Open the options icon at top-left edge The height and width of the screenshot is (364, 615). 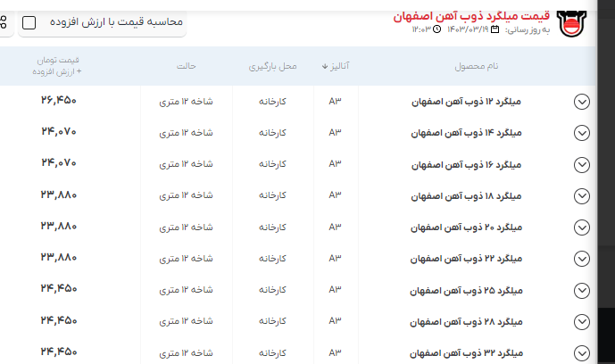[3, 21]
